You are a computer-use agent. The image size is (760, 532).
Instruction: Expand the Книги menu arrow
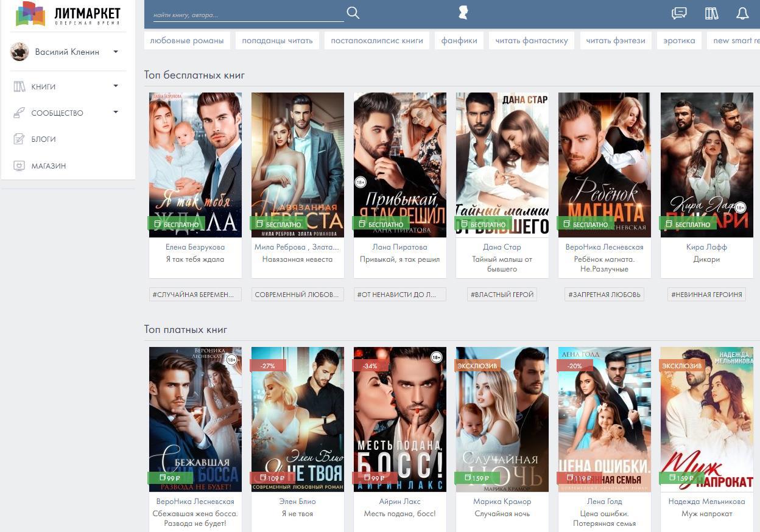[116, 86]
